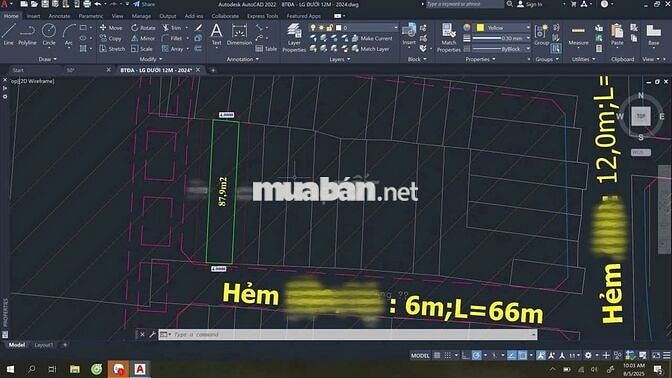The width and height of the screenshot is (672, 378).
Task: Open the Express Tools ribbon tab
Action: pos(262,16)
